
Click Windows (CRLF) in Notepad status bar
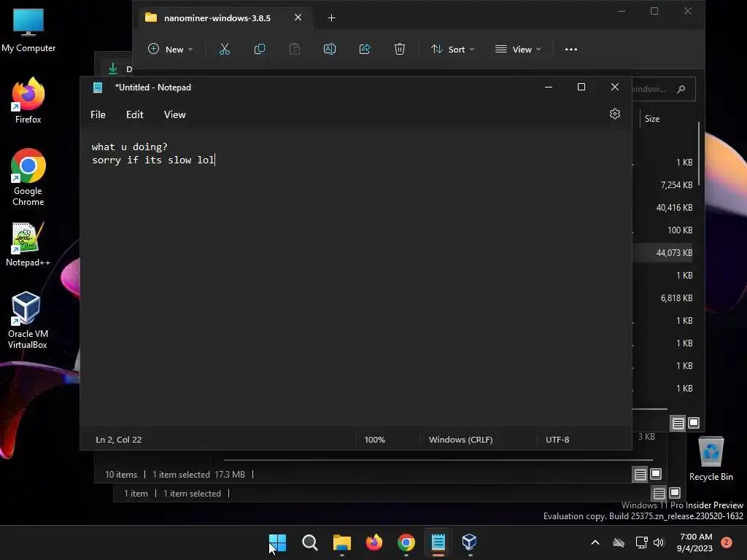click(x=460, y=440)
